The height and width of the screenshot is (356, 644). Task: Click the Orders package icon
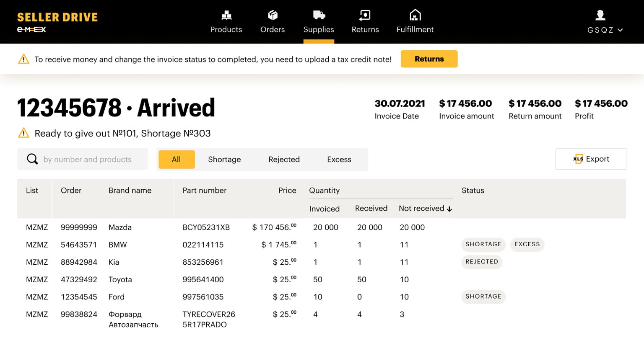click(273, 15)
